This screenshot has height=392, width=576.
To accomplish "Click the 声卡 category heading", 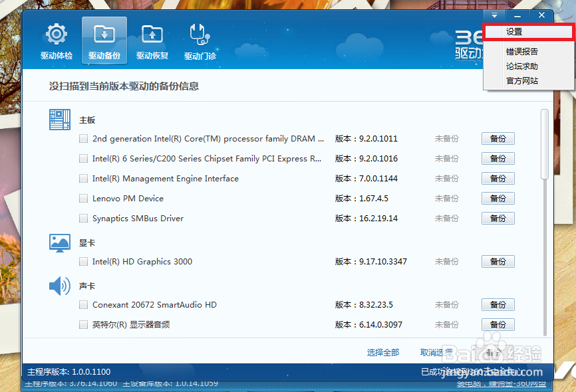I will click(87, 286).
